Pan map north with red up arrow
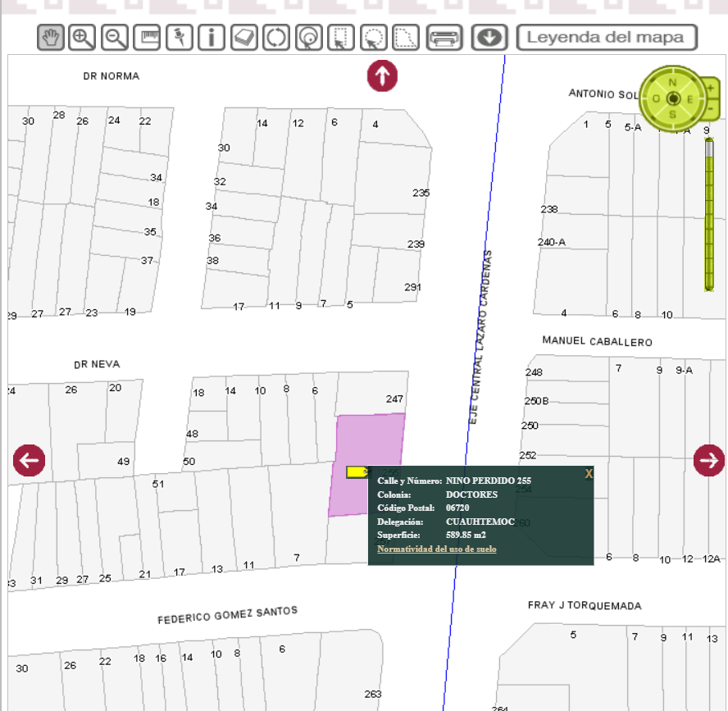Image resolution: width=728 pixels, height=711 pixels. click(382, 76)
